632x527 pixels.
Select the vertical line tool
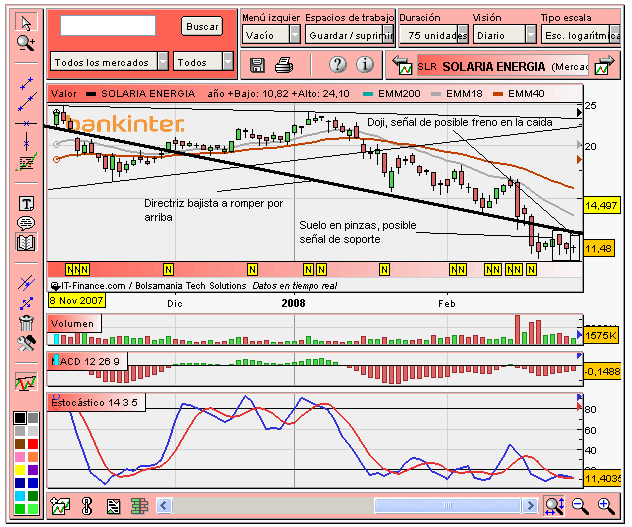coord(26,142)
